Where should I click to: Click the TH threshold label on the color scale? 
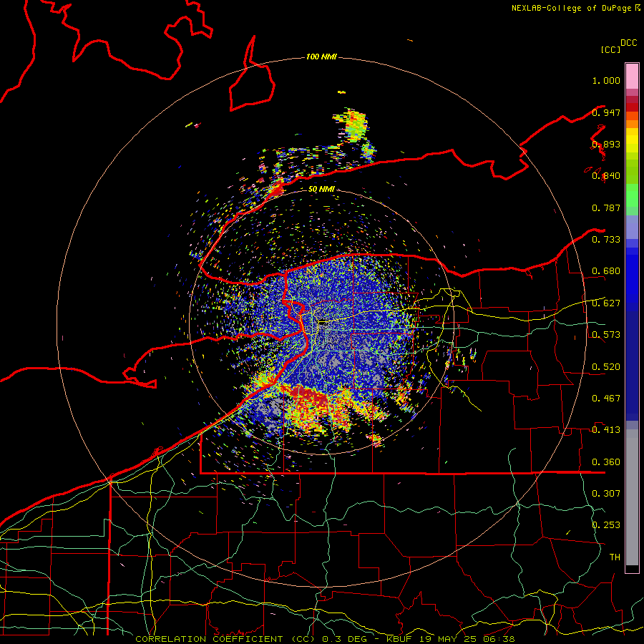coord(615,557)
